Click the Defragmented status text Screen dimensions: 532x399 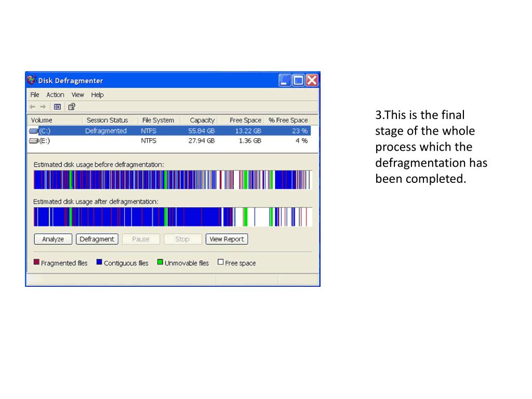105,131
